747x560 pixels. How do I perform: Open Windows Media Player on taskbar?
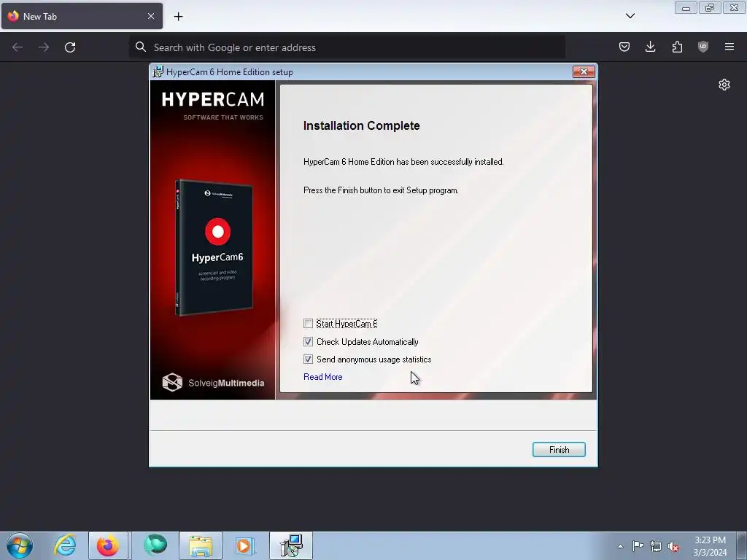tap(245, 545)
